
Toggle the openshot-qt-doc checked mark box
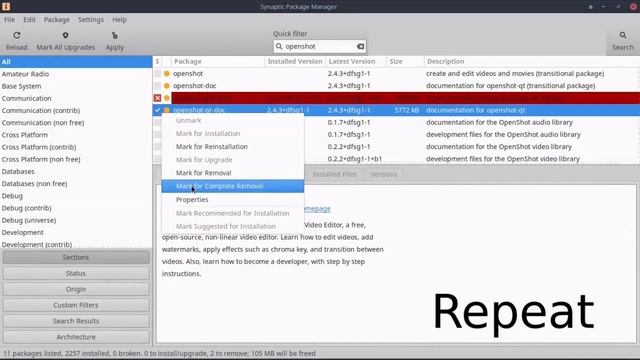coord(158,110)
